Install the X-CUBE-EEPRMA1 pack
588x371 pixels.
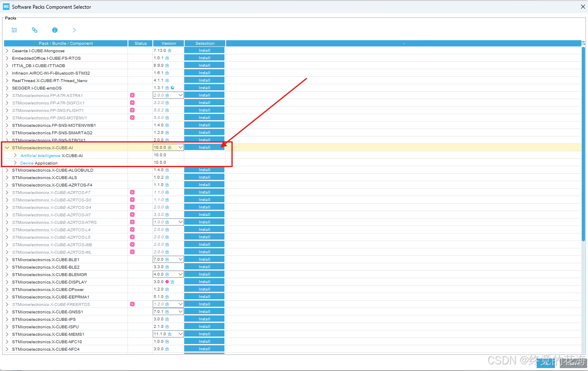click(x=205, y=297)
